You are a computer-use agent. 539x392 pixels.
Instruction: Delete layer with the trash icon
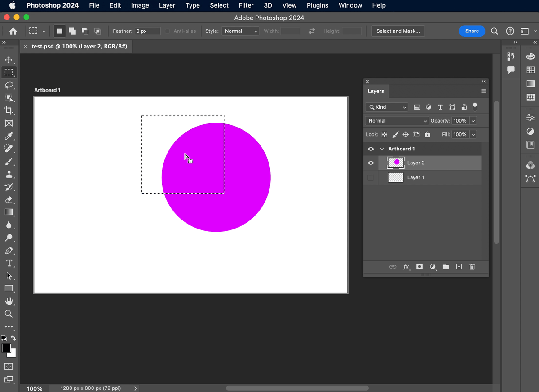pyautogui.click(x=472, y=267)
